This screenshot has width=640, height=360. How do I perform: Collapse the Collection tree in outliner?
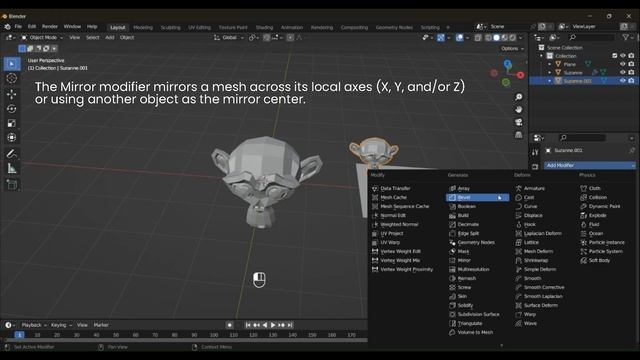(542, 56)
